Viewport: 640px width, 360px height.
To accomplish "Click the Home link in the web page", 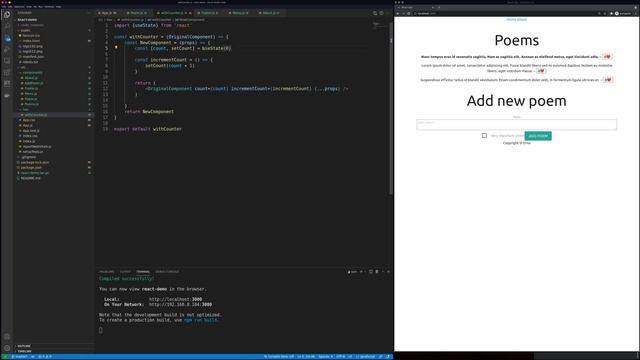I will [511, 20].
